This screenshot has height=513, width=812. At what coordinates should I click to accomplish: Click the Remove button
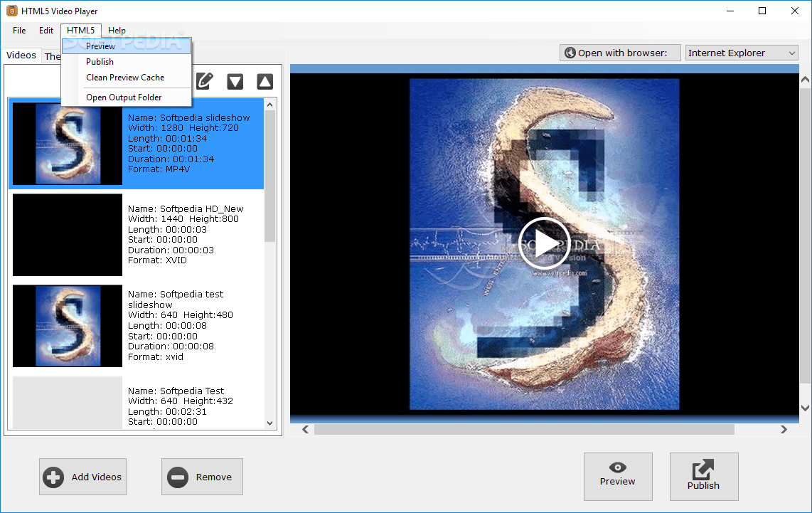click(202, 477)
